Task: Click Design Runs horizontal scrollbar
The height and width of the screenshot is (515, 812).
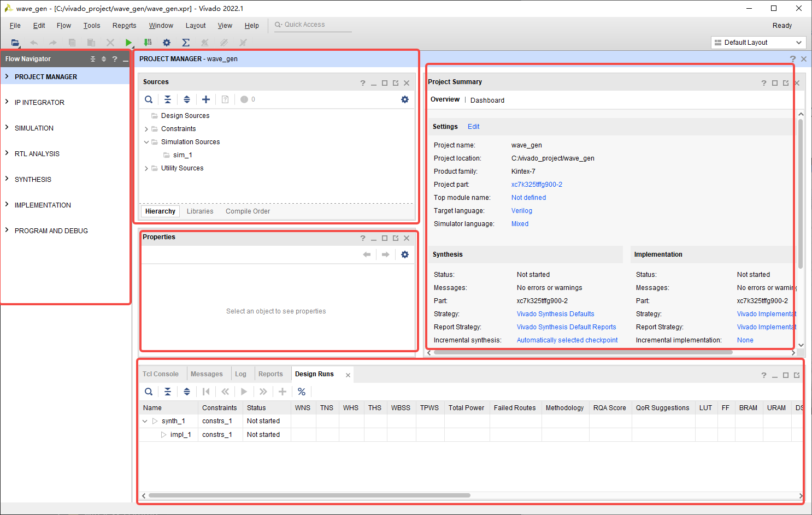Action: [309, 496]
